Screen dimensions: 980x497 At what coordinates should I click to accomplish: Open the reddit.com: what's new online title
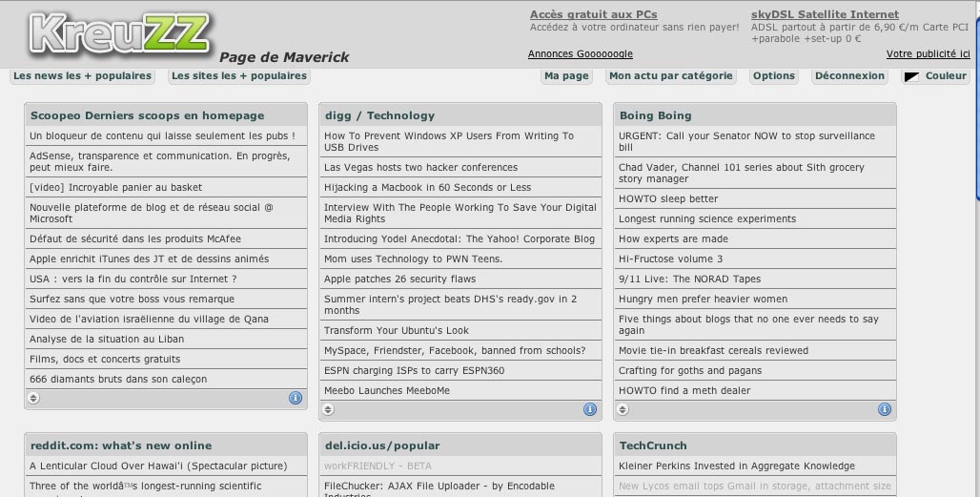click(x=121, y=445)
